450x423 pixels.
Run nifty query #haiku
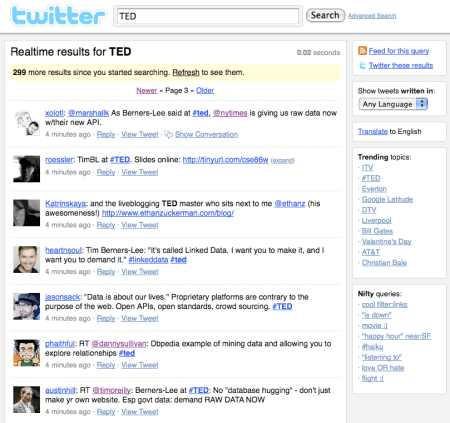372,347
